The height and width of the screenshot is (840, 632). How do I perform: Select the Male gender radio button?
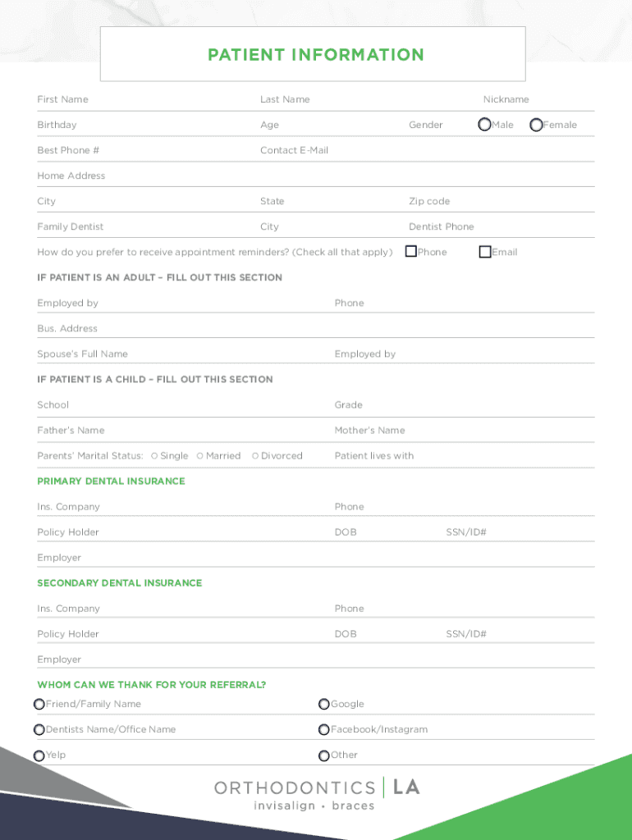485,125
